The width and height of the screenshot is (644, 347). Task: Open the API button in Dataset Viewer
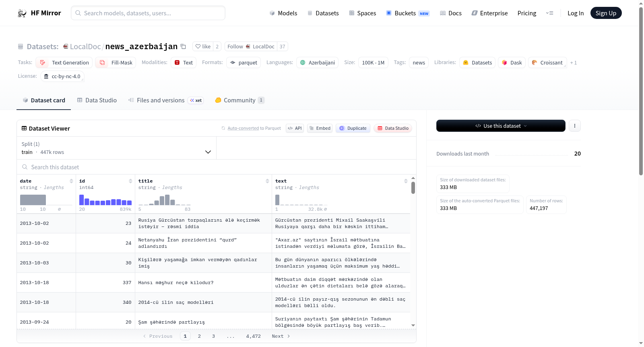tap(295, 128)
